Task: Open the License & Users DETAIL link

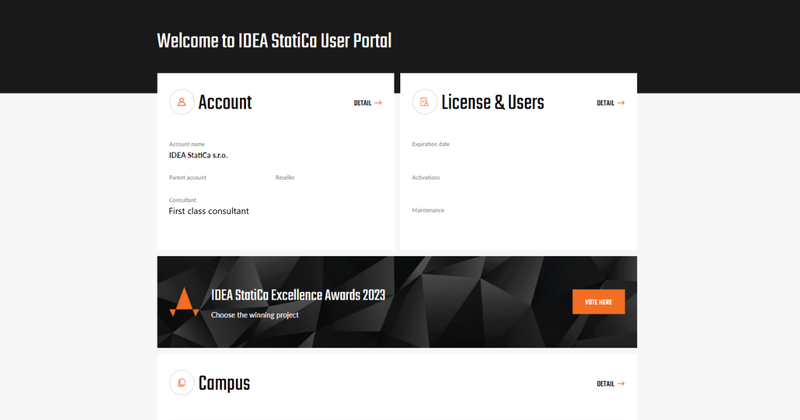Action: (610, 103)
